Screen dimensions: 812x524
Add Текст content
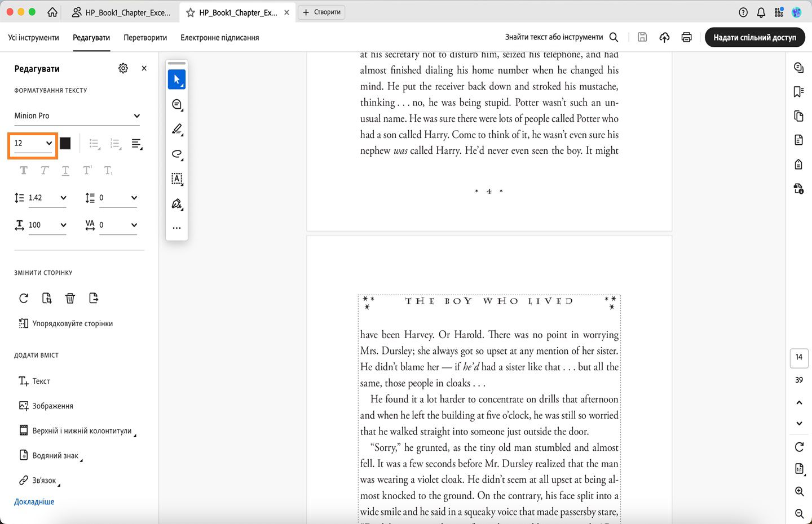point(34,381)
